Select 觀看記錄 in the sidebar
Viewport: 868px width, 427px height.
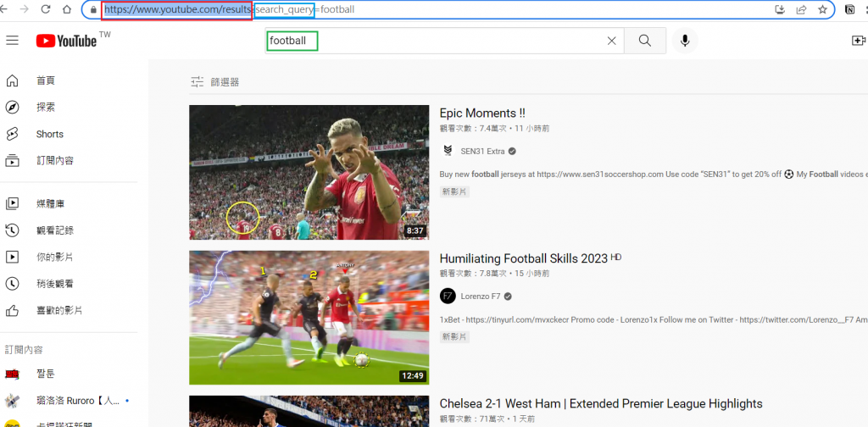click(x=55, y=230)
